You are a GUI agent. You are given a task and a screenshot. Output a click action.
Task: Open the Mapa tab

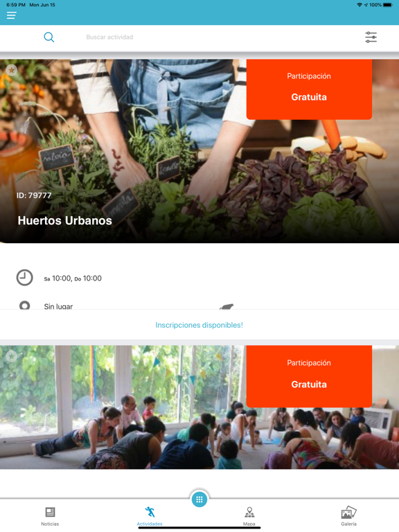pos(249,516)
